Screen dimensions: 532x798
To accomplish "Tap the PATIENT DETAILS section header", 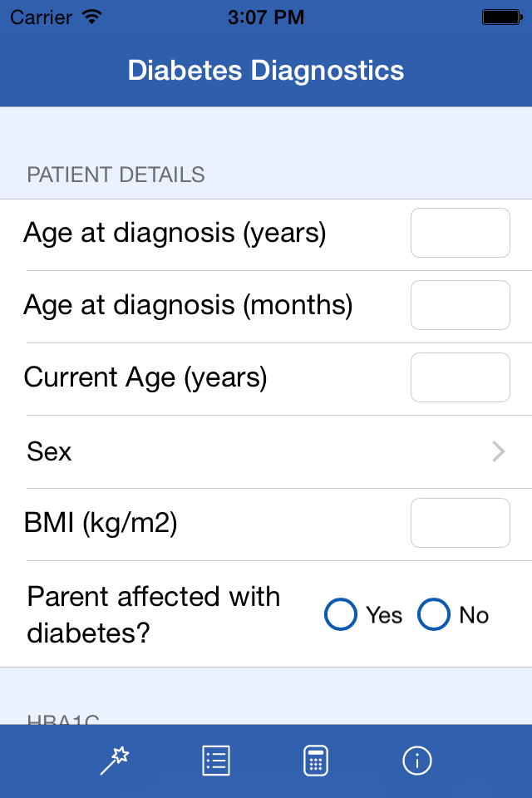I will [x=116, y=175].
